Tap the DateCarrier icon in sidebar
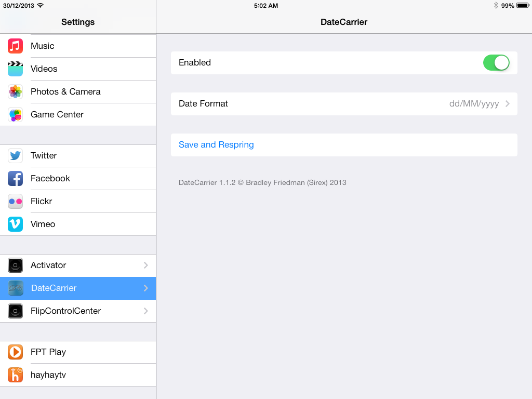The height and width of the screenshot is (399, 532). (15, 288)
